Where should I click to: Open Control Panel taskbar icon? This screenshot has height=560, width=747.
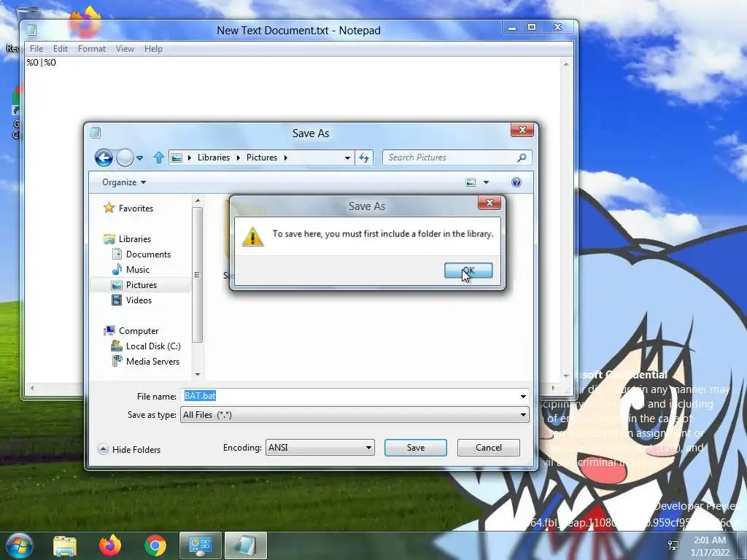[x=200, y=545]
